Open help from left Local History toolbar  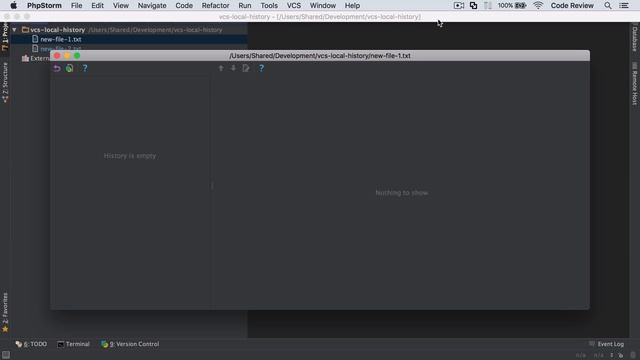(85, 68)
